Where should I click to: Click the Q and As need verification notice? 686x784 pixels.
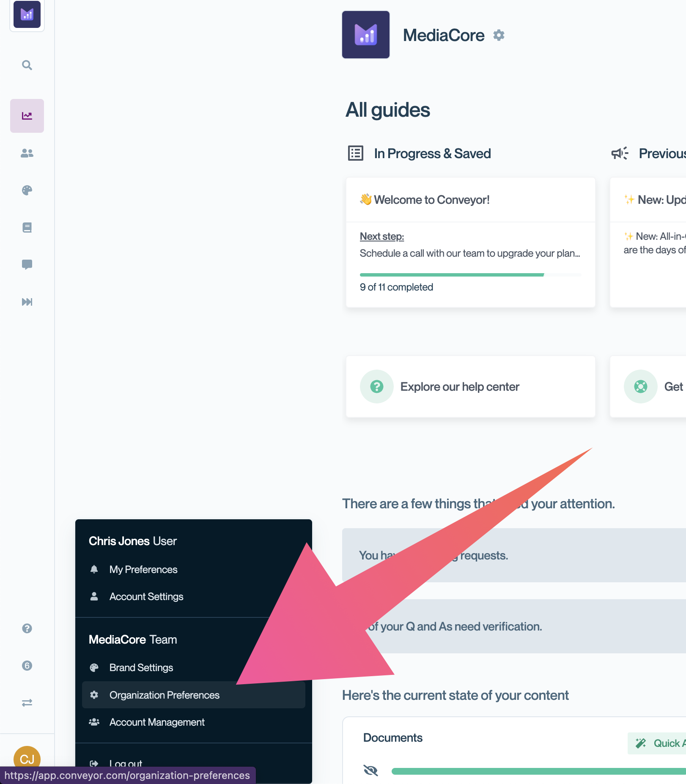[x=514, y=626]
